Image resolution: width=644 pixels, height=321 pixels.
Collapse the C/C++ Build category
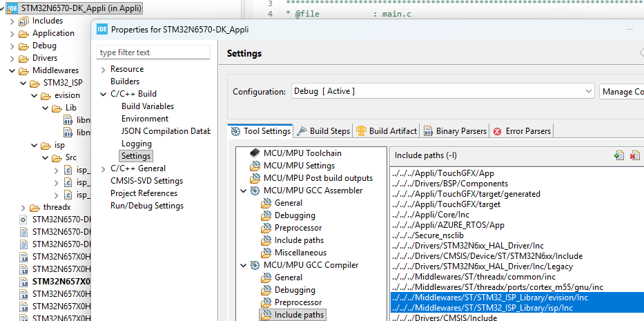103,94
